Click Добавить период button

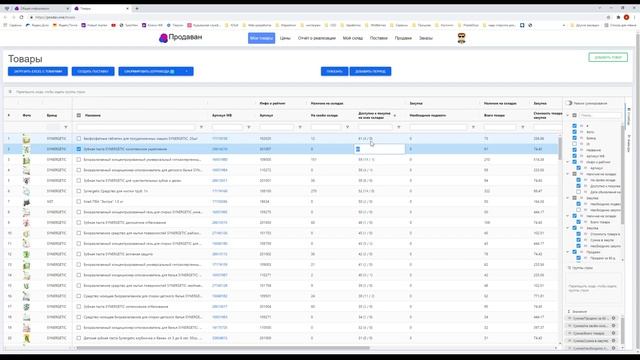370,71
